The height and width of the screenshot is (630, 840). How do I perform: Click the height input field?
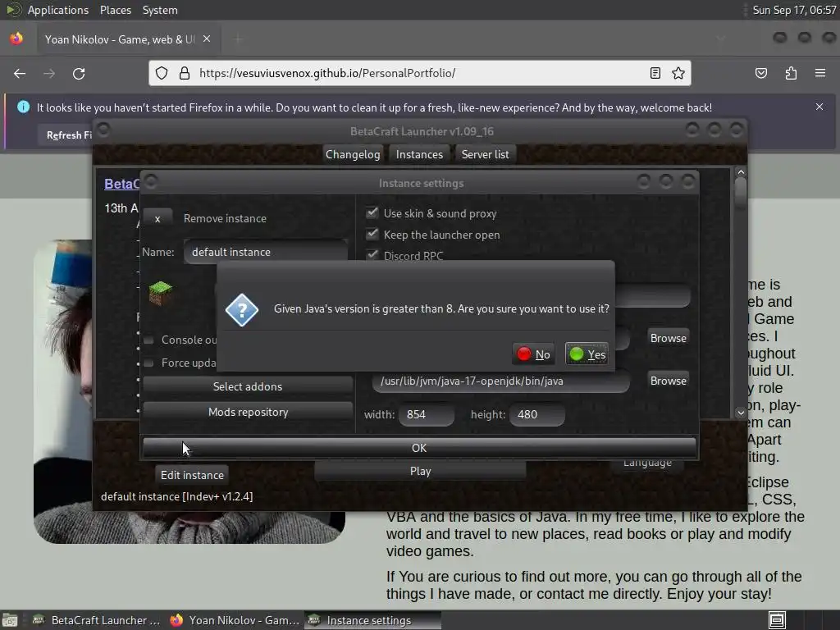coord(537,414)
